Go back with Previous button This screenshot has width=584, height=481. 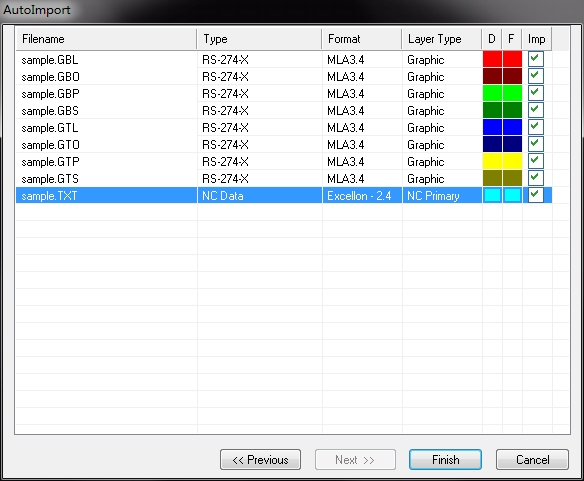(x=260, y=459)
